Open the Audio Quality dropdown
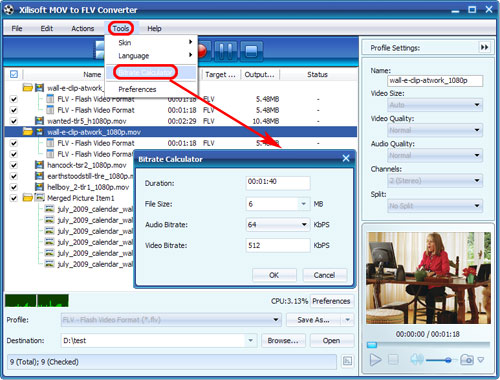 click(x=477, y=155)
